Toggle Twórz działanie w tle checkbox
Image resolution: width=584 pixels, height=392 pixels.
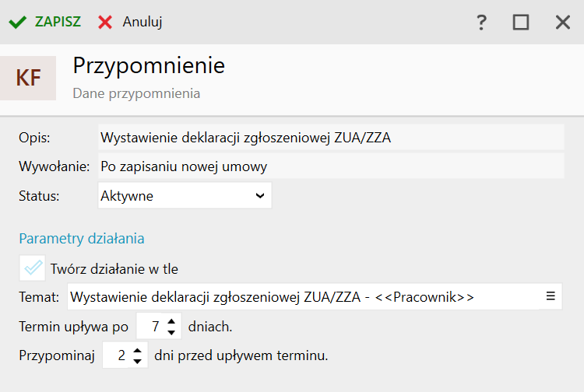(33, 268)
